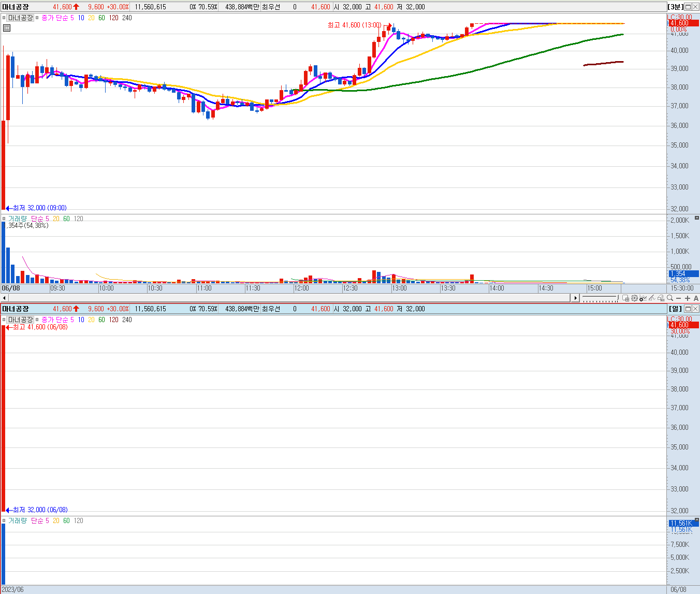
Task: Click the plus zoom-in icon
Action: point(688,298)
